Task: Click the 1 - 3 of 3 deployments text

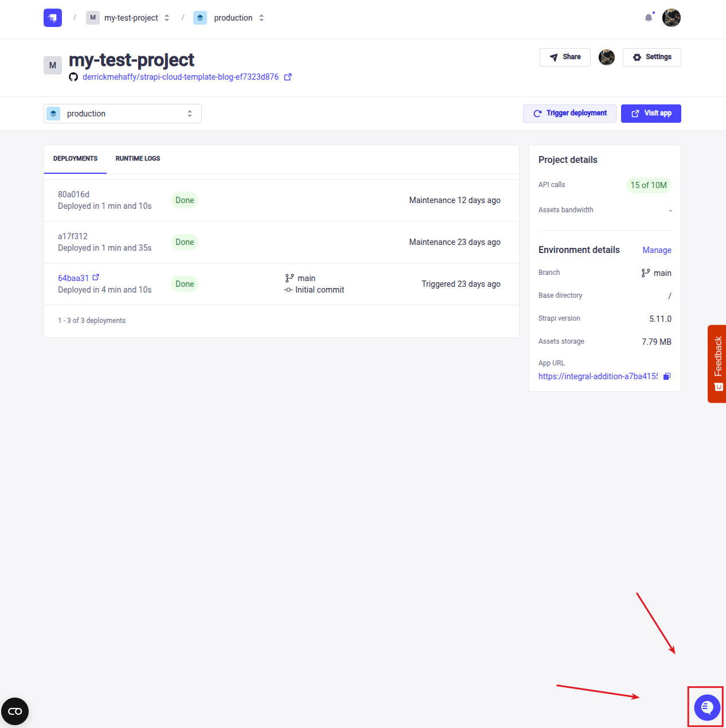Action: (x=92, y=321)
